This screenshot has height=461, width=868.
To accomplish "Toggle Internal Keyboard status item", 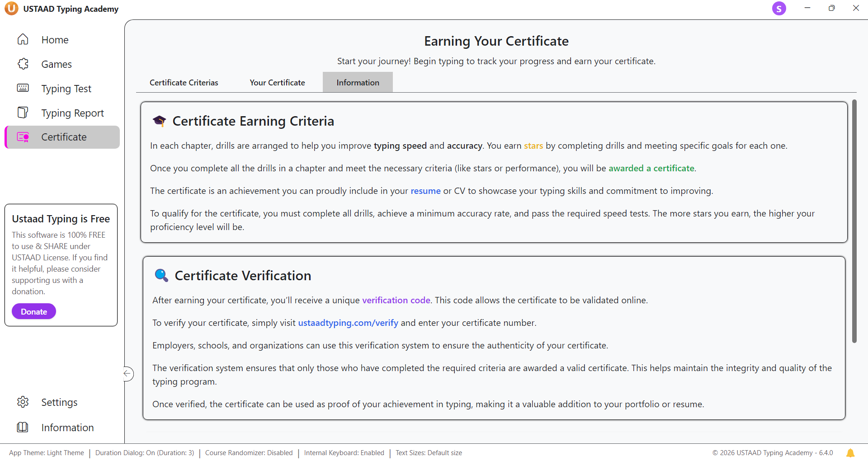I will (x=344, y=453).
